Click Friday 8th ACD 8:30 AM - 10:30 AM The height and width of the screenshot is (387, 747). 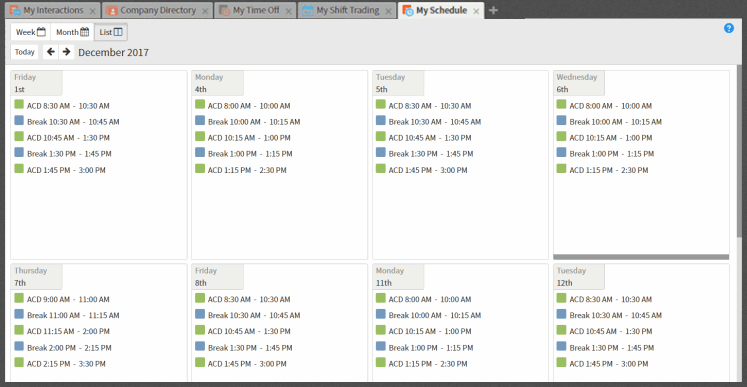(249, 299)
